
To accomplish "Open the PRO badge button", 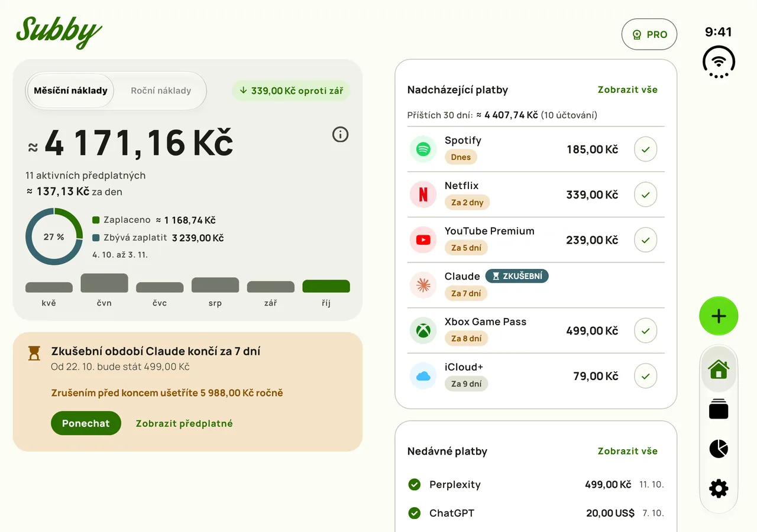I will [x=649, y=34].
